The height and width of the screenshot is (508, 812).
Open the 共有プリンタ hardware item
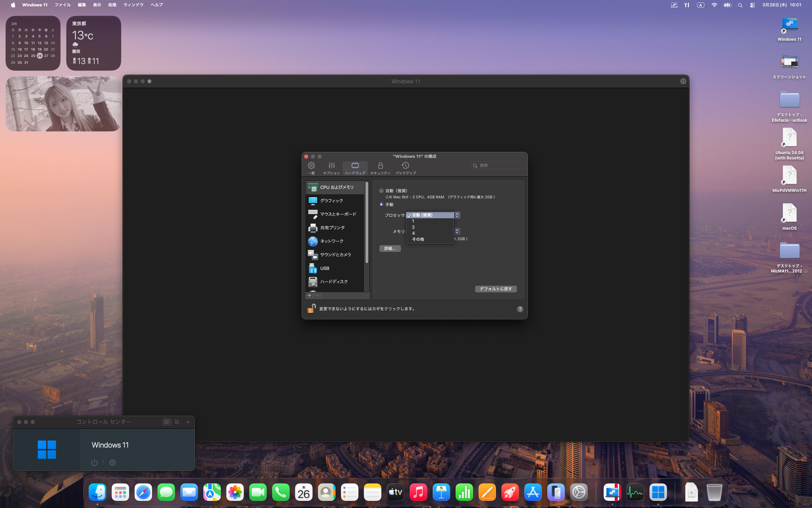point(332,228)
